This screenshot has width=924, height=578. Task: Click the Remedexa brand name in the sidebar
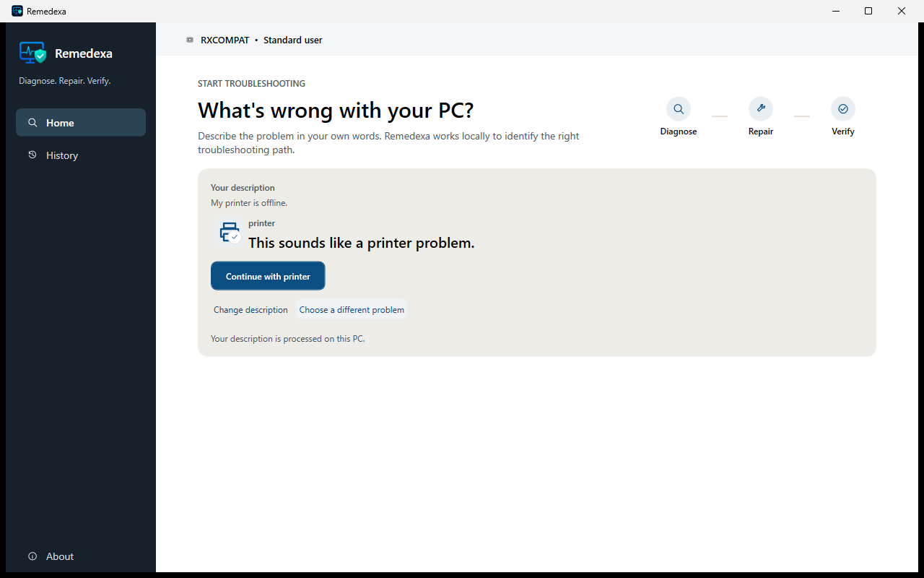pyautogui.click(x=84, y=53)
